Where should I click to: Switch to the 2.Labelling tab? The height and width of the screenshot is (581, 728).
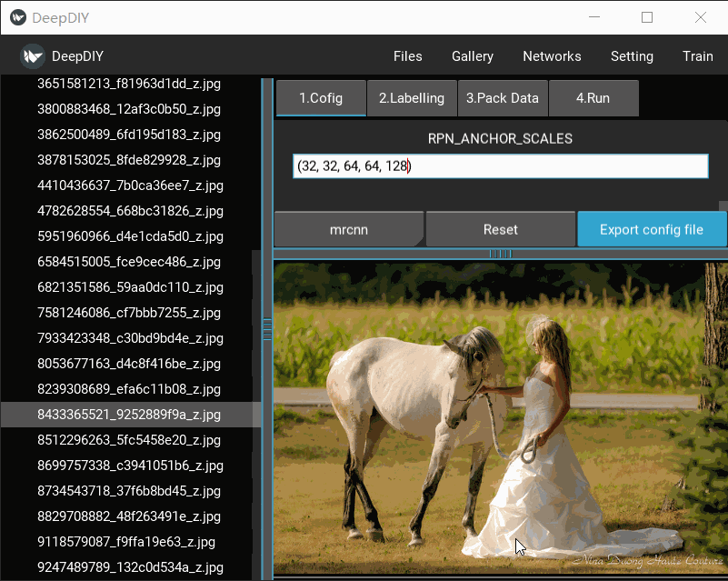(412, 98)
